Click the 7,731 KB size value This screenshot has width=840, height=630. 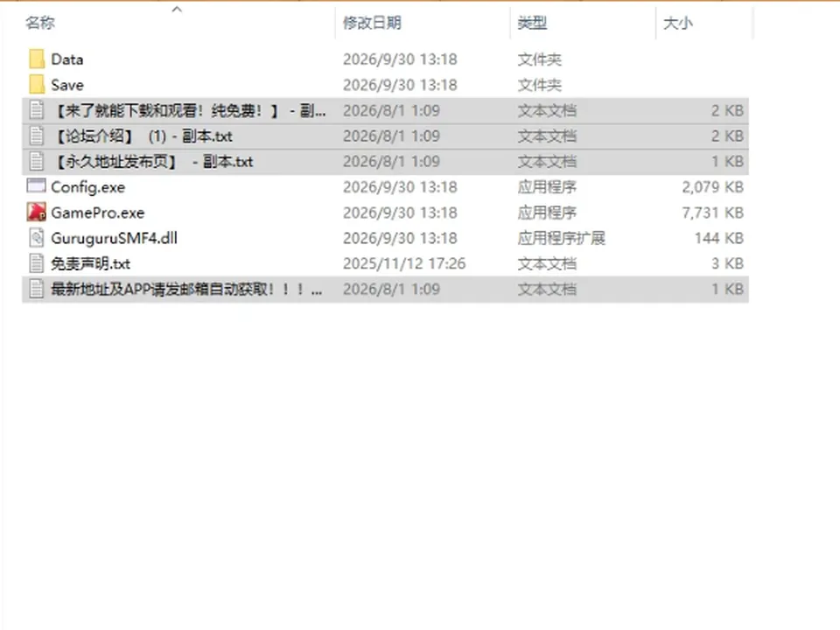[712, 213]
